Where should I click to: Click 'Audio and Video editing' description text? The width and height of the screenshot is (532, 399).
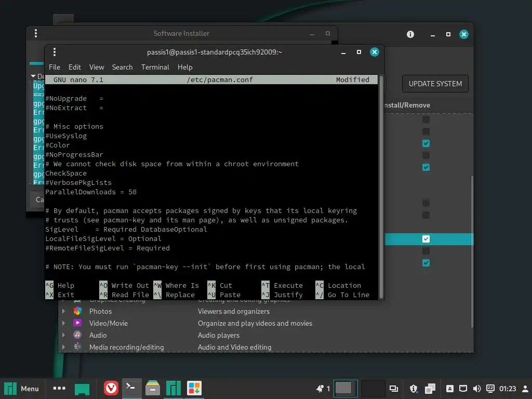235,347
